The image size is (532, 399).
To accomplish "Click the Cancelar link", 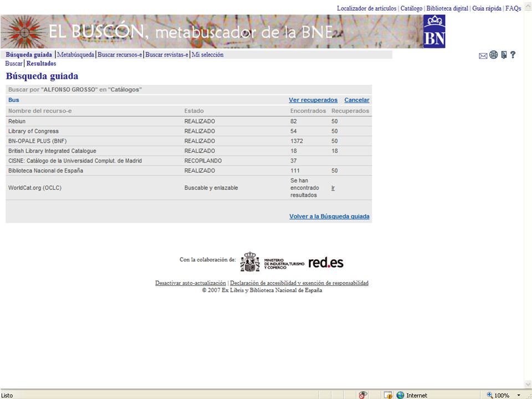I will tap(356, 100).
